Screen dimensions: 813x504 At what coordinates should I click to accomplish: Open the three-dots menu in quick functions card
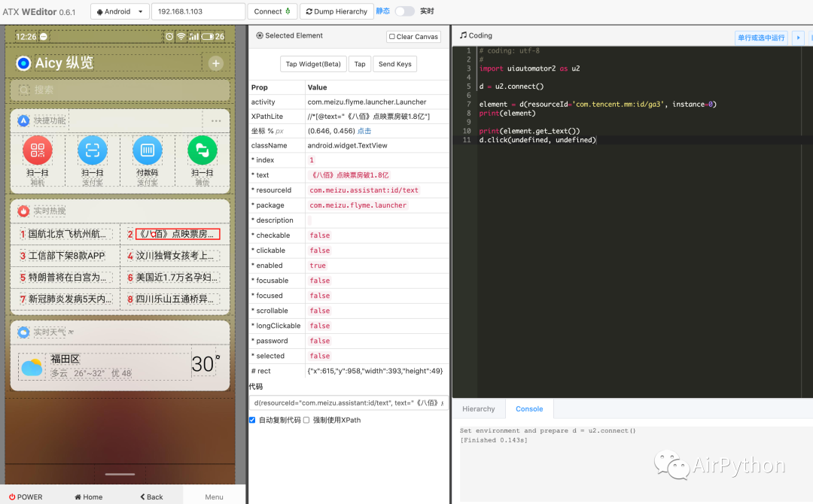216,120
